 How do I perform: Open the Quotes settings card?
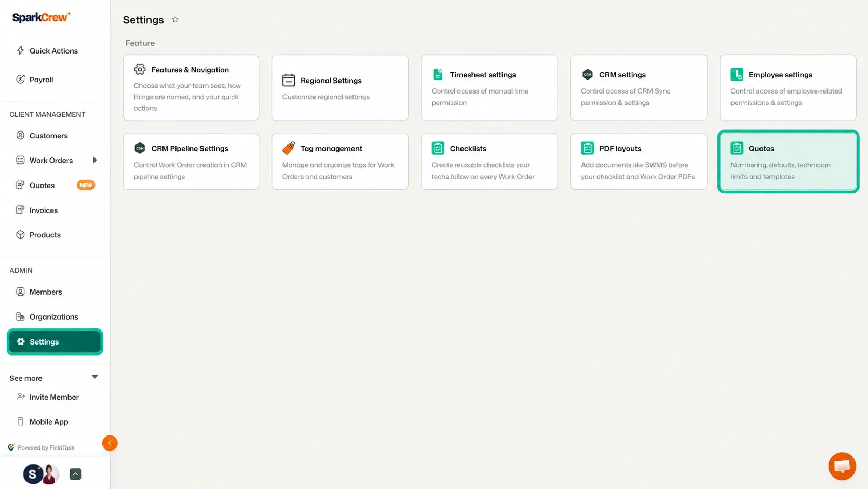788,161
